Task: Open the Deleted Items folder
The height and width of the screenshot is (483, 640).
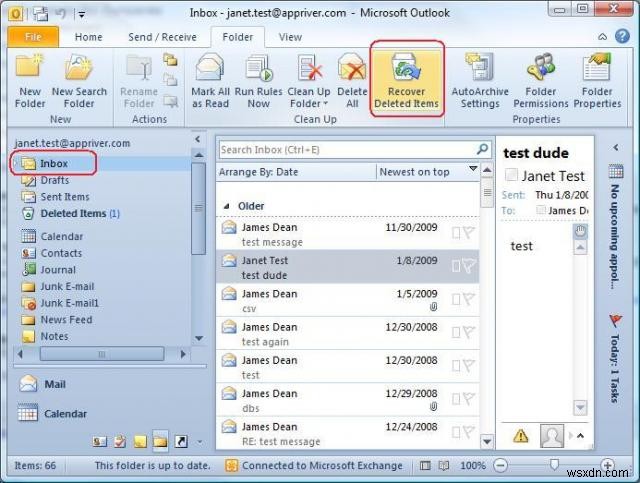Action: [x=73, y=214]
